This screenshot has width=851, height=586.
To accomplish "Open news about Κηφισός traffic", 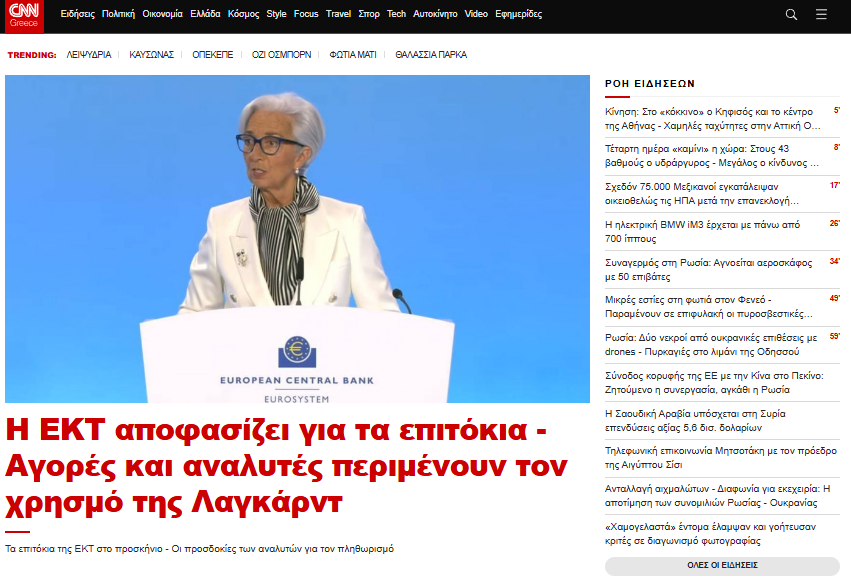I will click(713, 119).
